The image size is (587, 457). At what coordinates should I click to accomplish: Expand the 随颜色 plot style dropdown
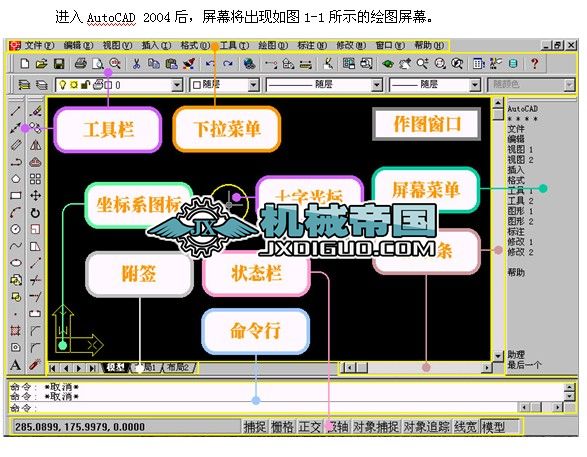[x=569, y=85]
